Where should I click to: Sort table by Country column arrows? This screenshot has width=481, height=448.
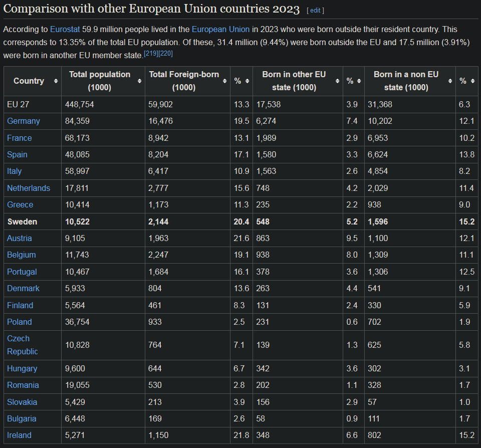56,81
